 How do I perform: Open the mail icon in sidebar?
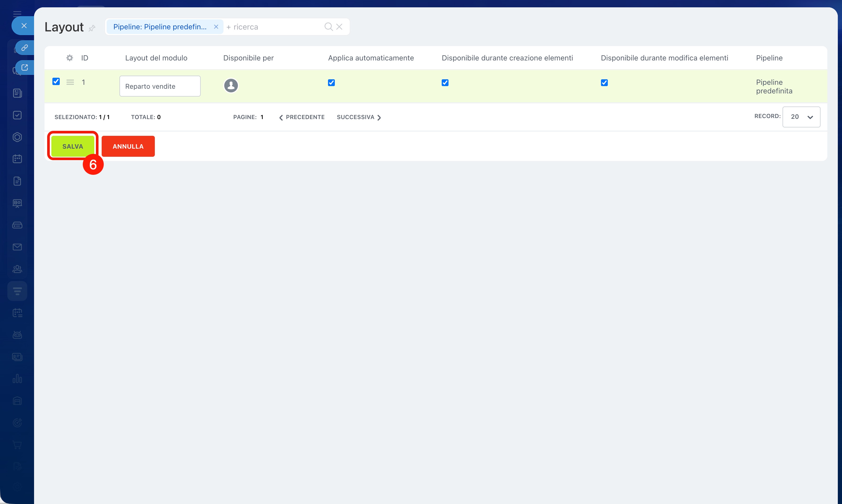[x=17, y=247]
